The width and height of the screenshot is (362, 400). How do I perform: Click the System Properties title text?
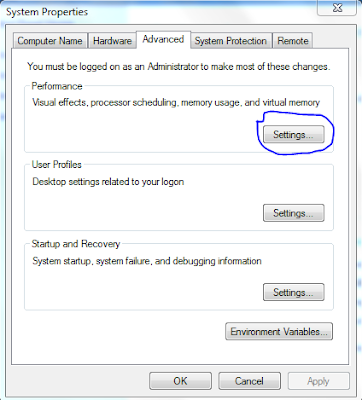(x=47, y=12)
